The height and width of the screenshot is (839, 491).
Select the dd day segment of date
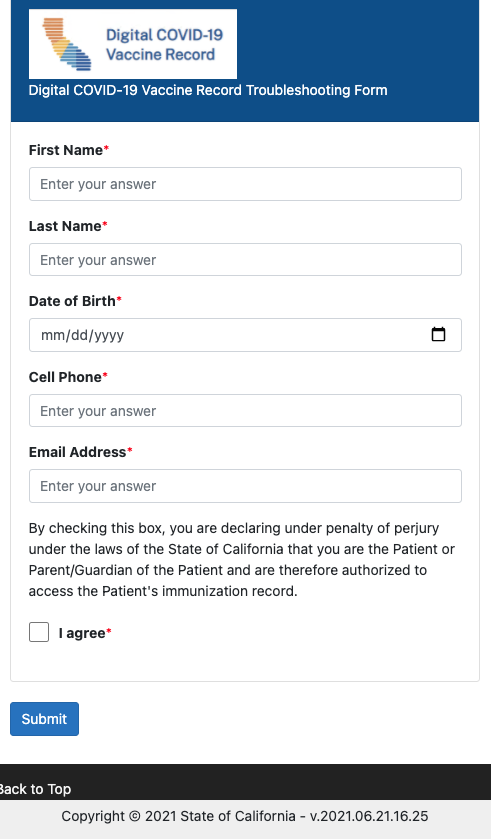(x=79, y=335)
